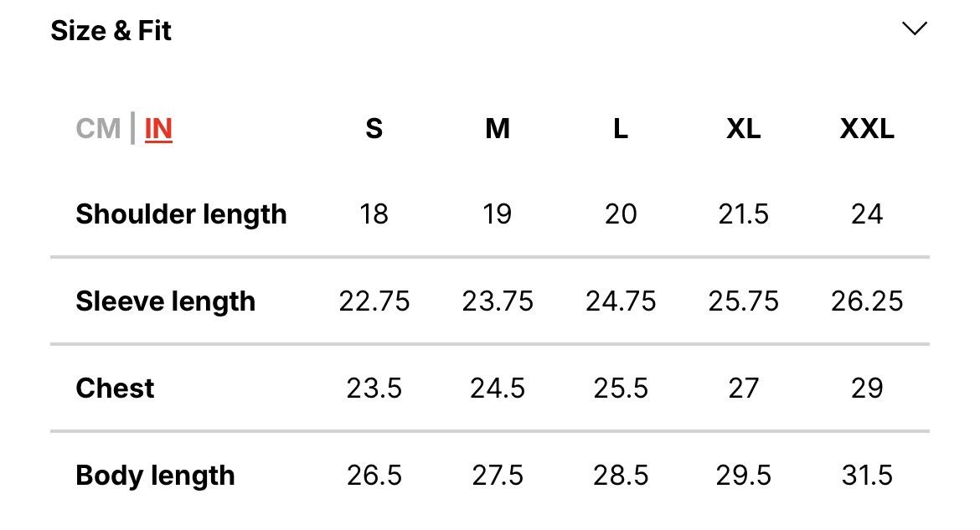The image size is (980, 530).
Task: Switch units to CM
Action: tap(98, 129)
